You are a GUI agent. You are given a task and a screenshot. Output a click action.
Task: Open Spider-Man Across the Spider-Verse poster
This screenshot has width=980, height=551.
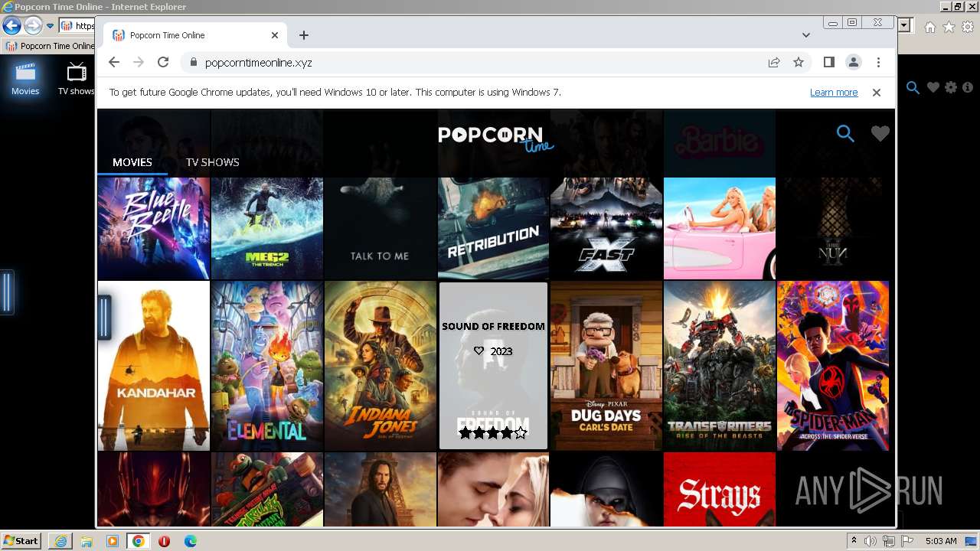tap(833, 366)
